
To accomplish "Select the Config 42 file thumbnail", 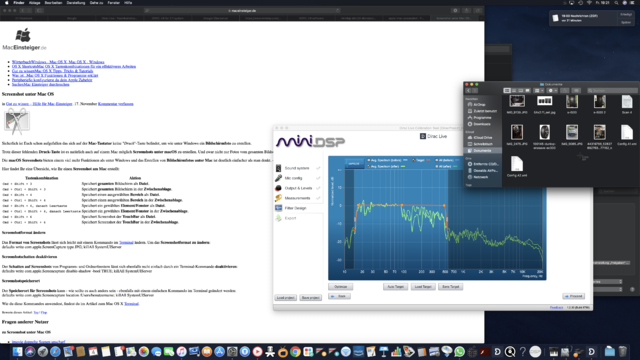I will tap(517, 164).
